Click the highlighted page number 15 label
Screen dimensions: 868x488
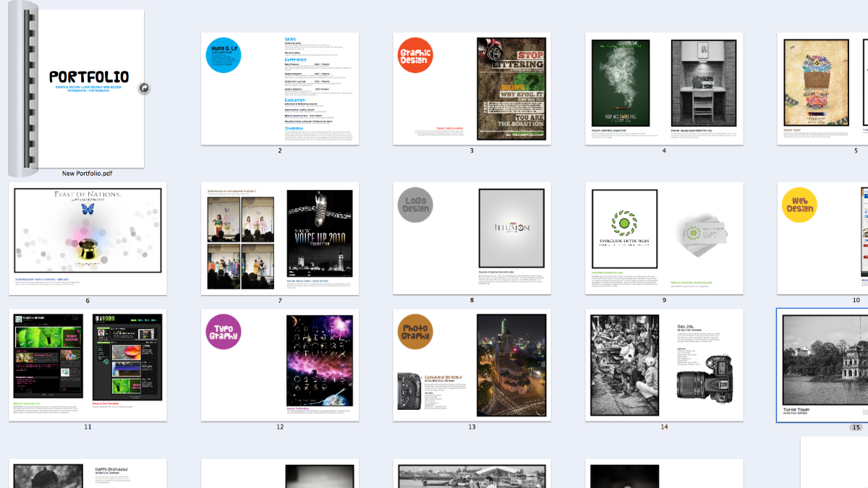[x=856, y=427]
